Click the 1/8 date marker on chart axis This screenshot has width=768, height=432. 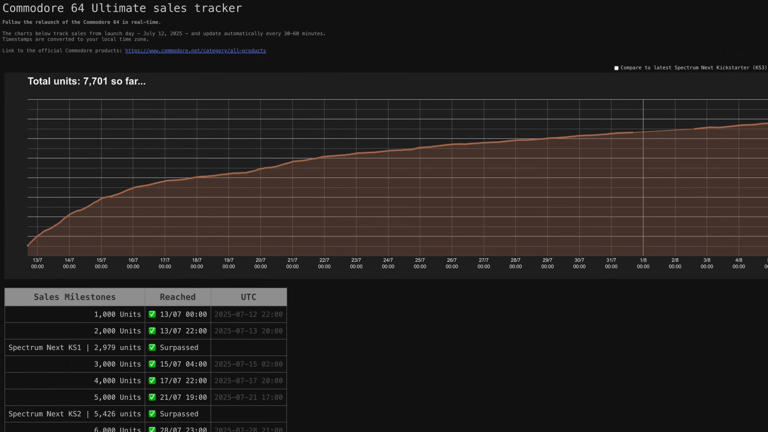(x=643, y=263)
